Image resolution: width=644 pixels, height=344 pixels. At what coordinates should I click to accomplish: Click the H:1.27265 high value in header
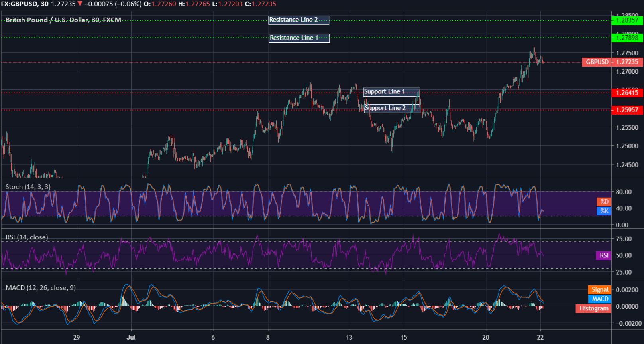194,4
